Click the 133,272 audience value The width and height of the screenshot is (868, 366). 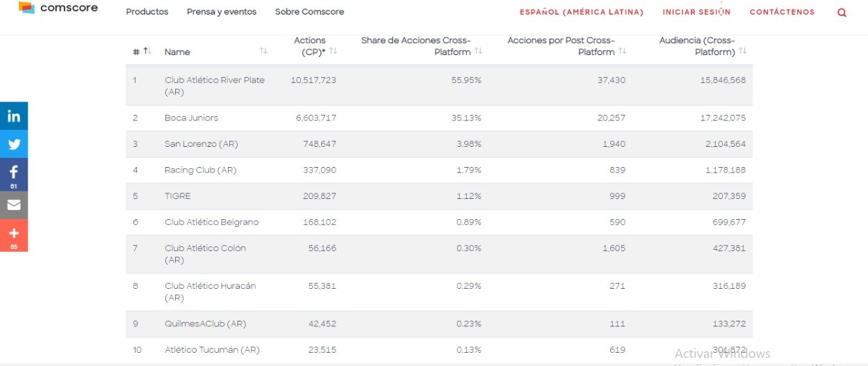[x=730, y=324]
